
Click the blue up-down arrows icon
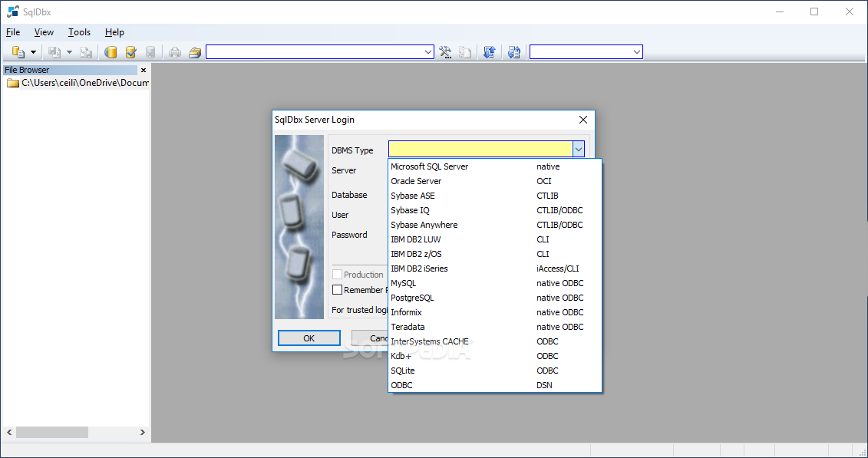point(490,52)
